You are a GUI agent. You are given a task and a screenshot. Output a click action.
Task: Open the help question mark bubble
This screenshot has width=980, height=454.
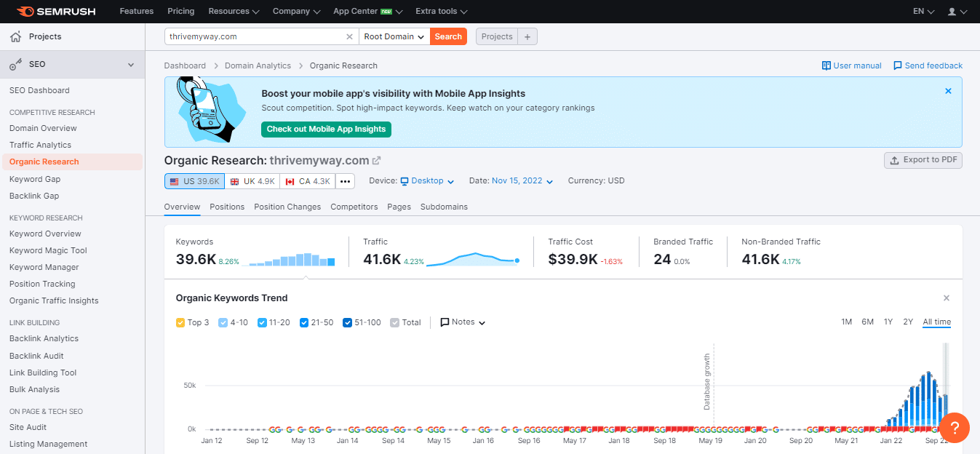(x=955, y=428)
